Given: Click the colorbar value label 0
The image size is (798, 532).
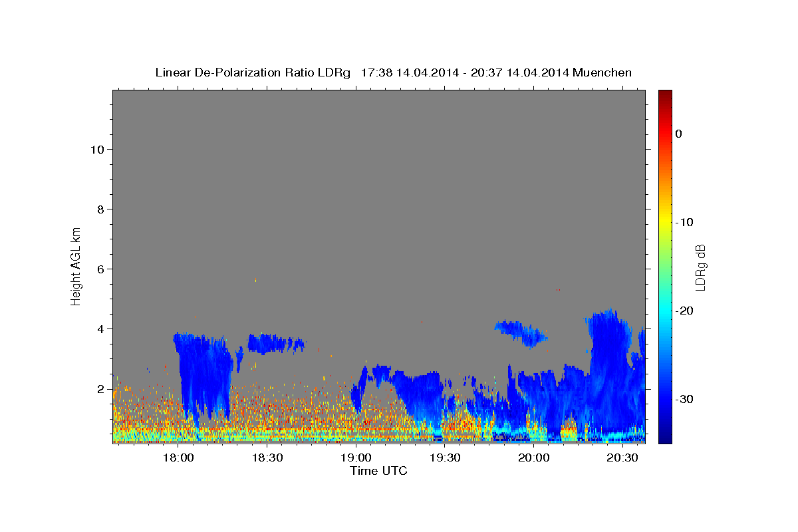Looking at the screenshot, I should [678, 134].
